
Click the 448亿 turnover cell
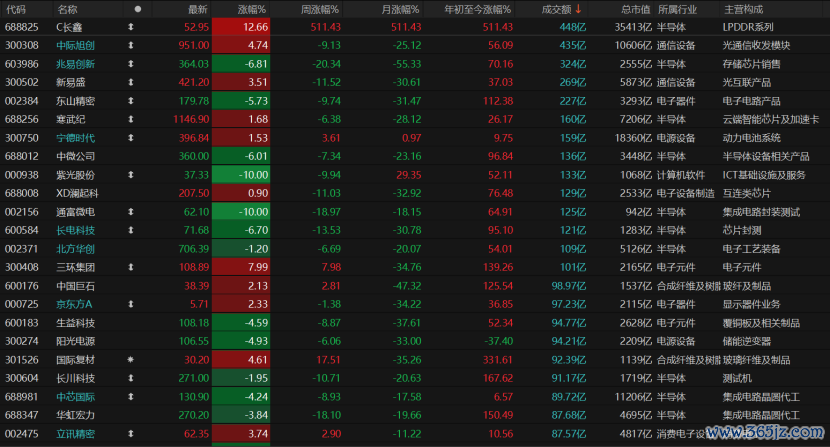(x=573, y=27)
